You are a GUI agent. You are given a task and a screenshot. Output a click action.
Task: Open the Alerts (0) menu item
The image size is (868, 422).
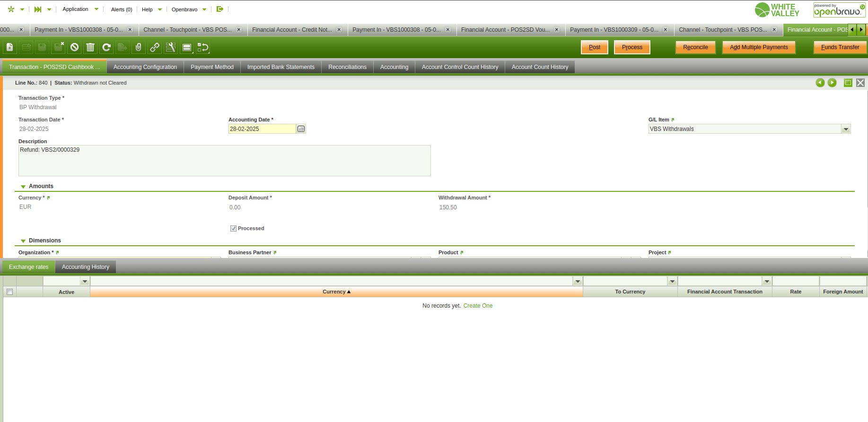pyautogui.click(x=122, y=9)
